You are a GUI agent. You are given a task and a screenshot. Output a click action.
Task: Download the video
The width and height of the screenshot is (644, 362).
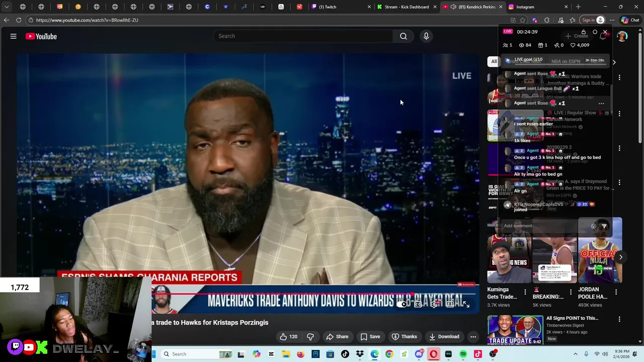pyautogui.click(x=444, y=336)
